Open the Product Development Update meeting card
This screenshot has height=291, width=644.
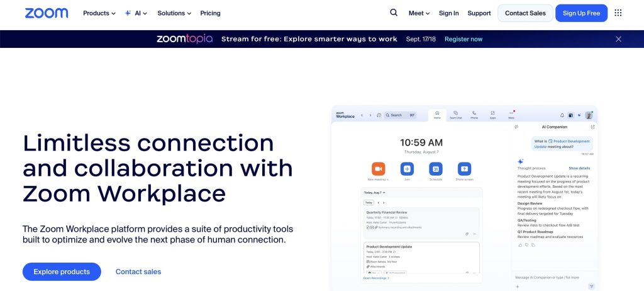click(421, 258)
